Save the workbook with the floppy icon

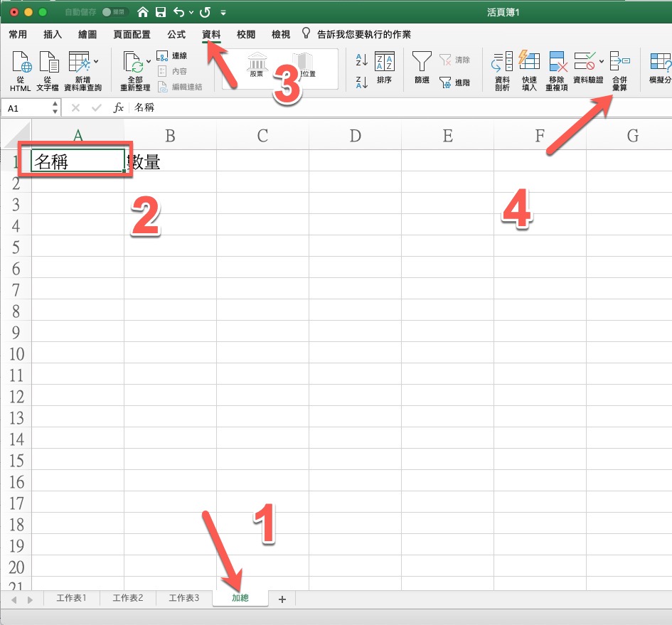(161, 12)
